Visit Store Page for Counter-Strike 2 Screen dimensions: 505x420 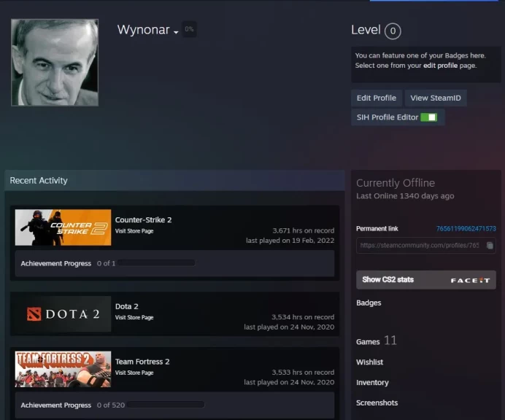(134, 231)
